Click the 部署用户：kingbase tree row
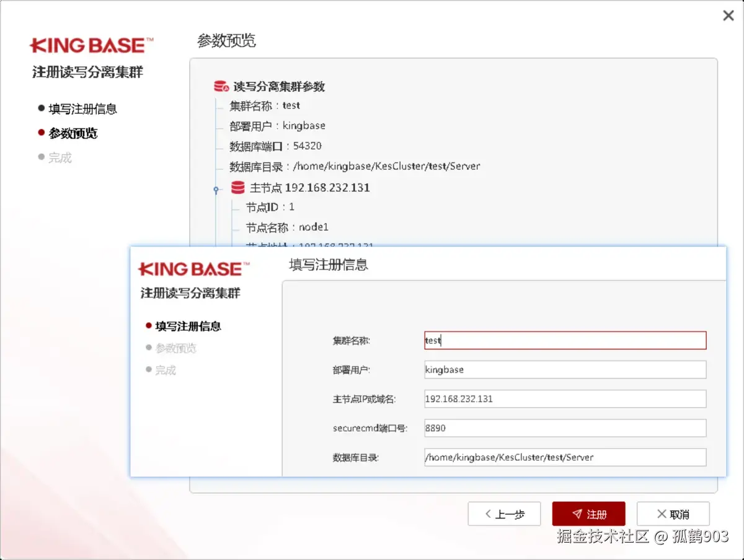744x560 pixels. point(277,126)
